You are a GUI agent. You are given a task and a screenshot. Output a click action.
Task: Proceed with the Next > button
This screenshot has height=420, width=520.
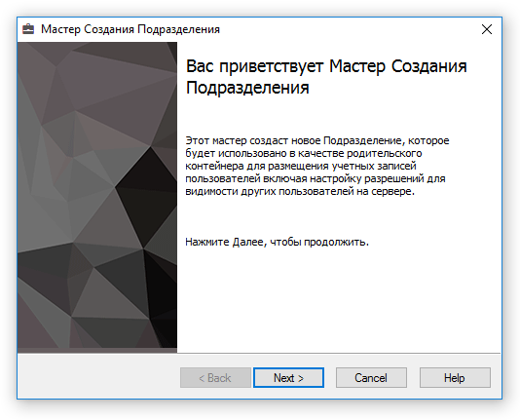click(x=288, y=377)
